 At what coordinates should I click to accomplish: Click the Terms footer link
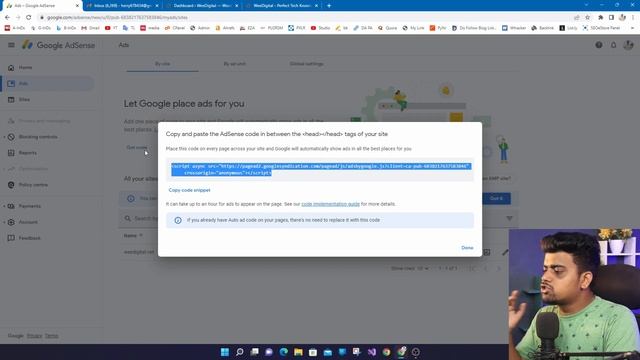coord(51,336)
